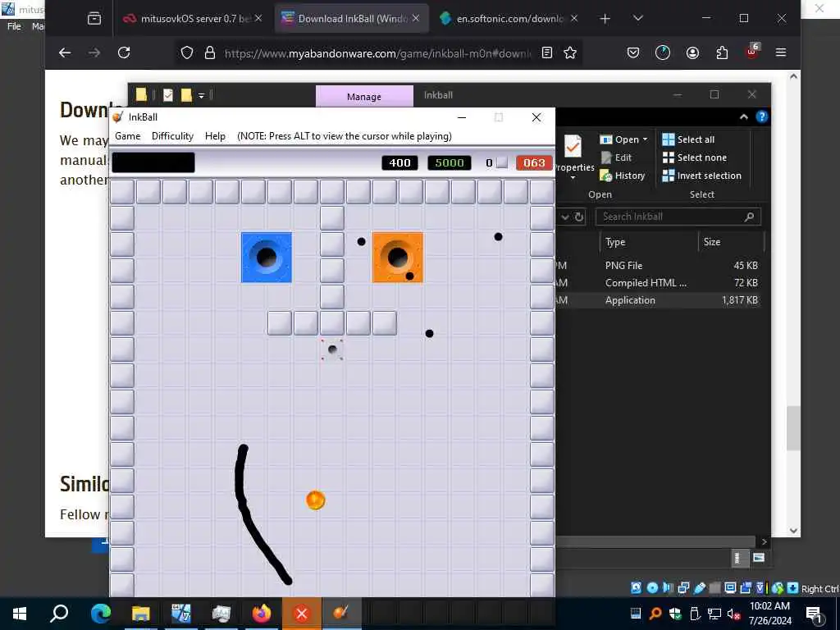Bookmark this page with the star
The image size is (840, 630).
point(570,52)
